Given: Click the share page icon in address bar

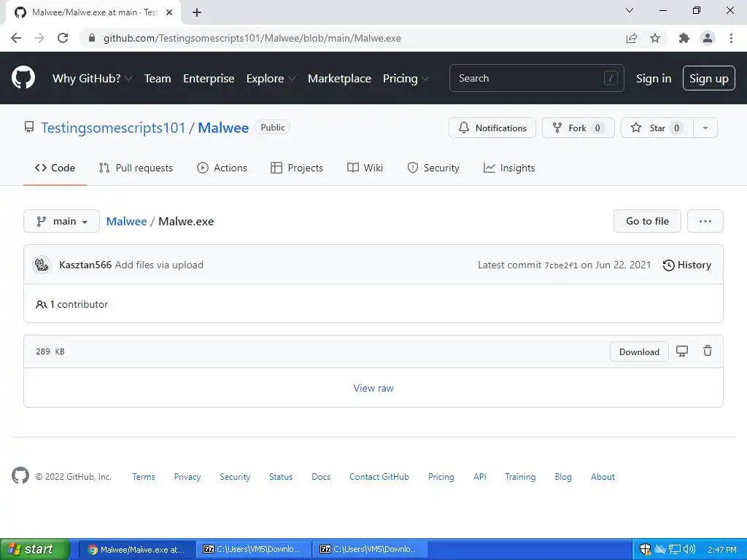Looking at the screenshot, I should [x=632, y=38].
